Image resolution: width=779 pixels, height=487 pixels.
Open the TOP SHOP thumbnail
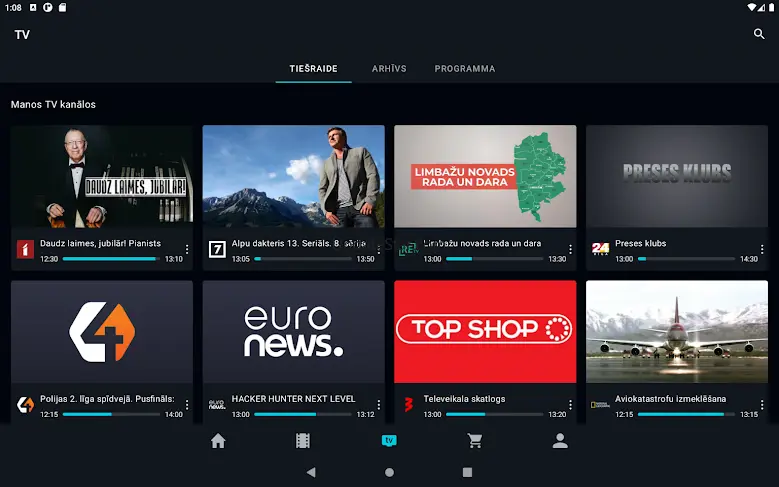[x=485, y=332]
